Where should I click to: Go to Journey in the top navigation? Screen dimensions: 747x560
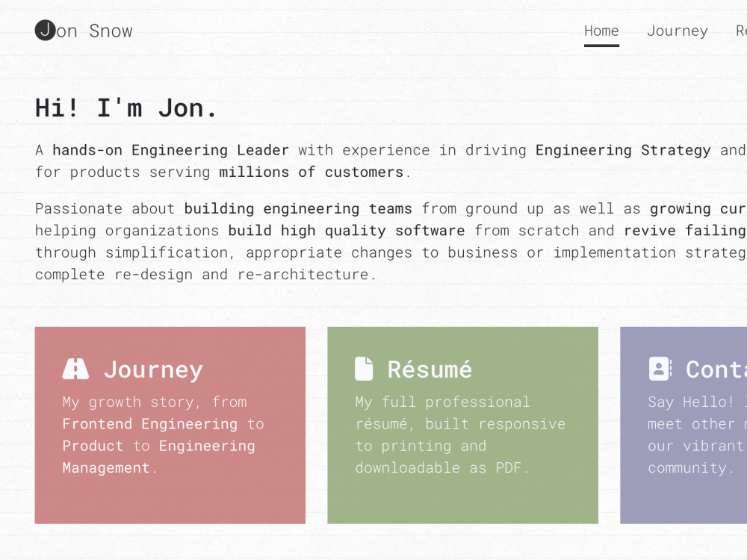[x=677, y=31]
